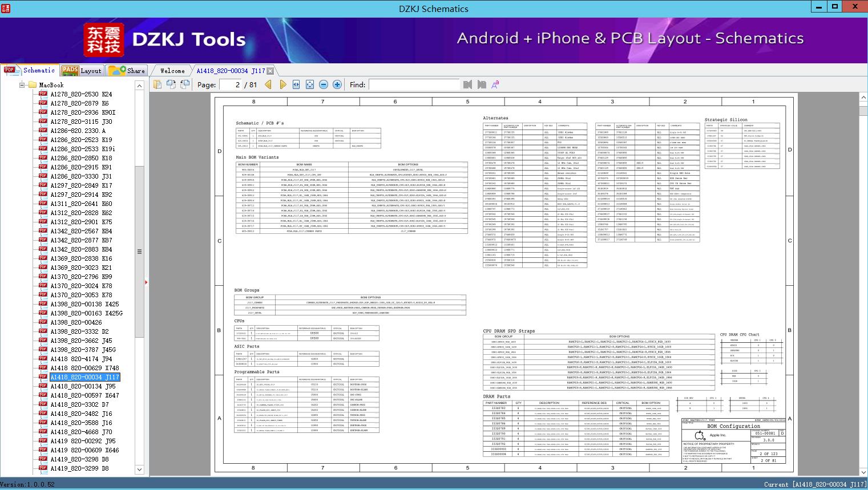Image resolution: width=868 pixels, height=490 pixels.
Task: Select the MacBook folder in tree
Action: [51, 85]
